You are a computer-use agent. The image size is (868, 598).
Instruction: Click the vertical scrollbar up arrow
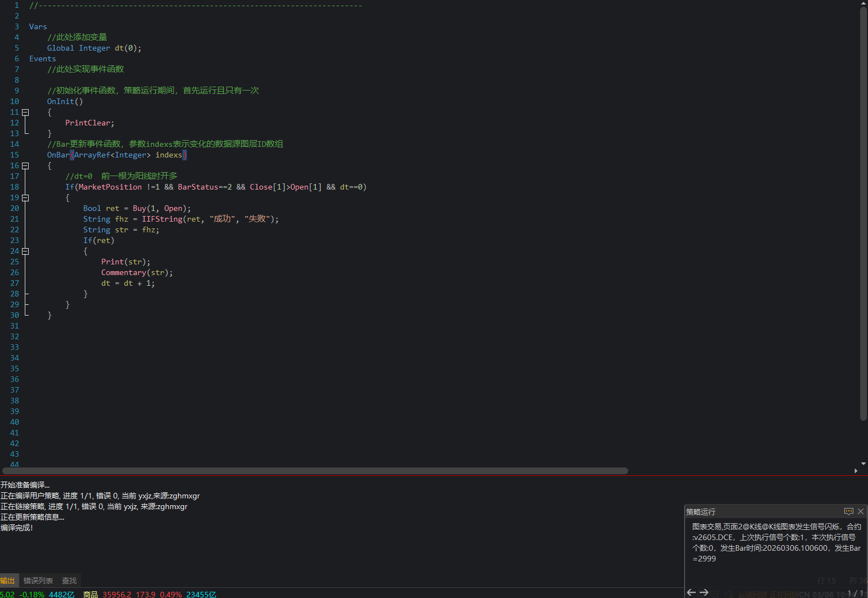(863, 3)
